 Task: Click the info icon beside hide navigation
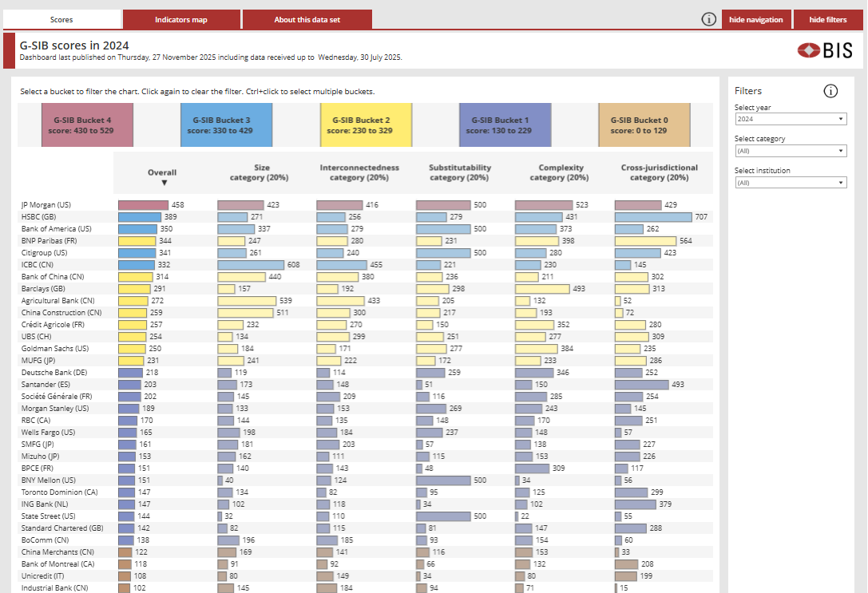(708, 19)
